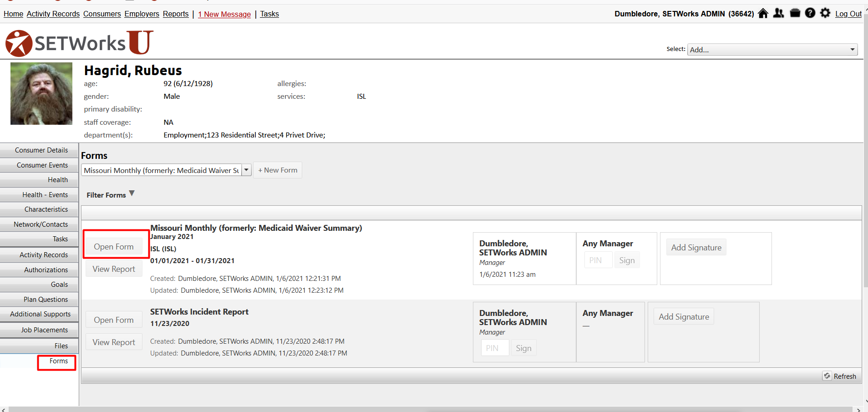Open Reports in the top navigation
Screen dimensions: 868x412
pyautogui.click(x=176, y=14)
